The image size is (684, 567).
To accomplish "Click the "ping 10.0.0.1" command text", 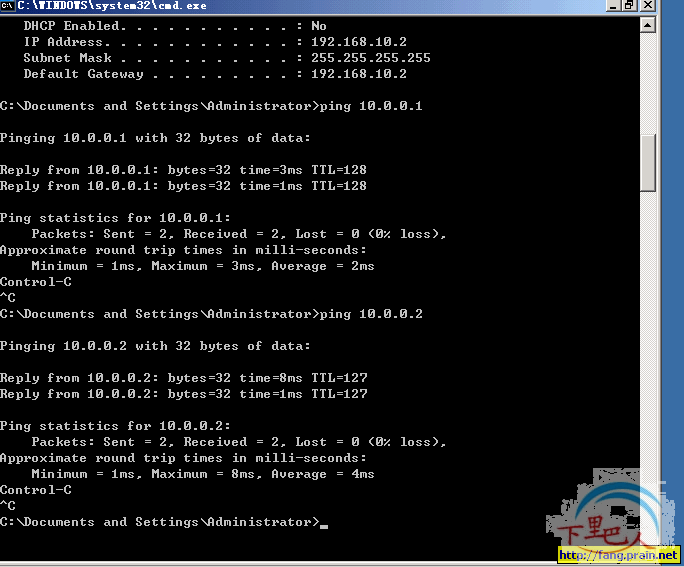I will (371, 106).
